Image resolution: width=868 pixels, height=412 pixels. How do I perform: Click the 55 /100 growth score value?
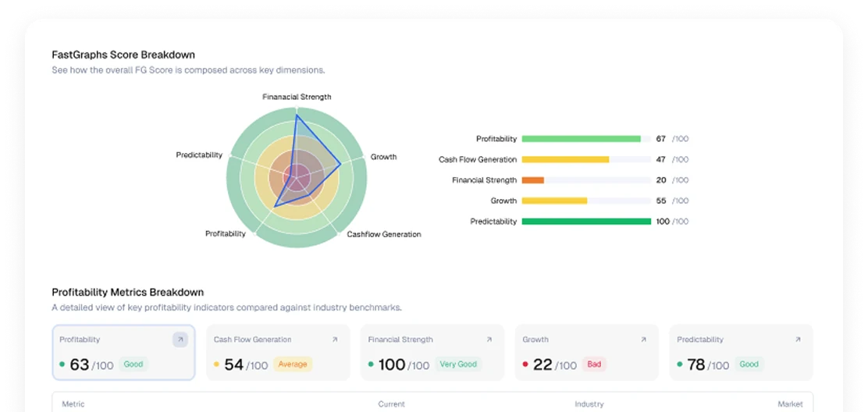pyautogui.click(x=672, y=201)
